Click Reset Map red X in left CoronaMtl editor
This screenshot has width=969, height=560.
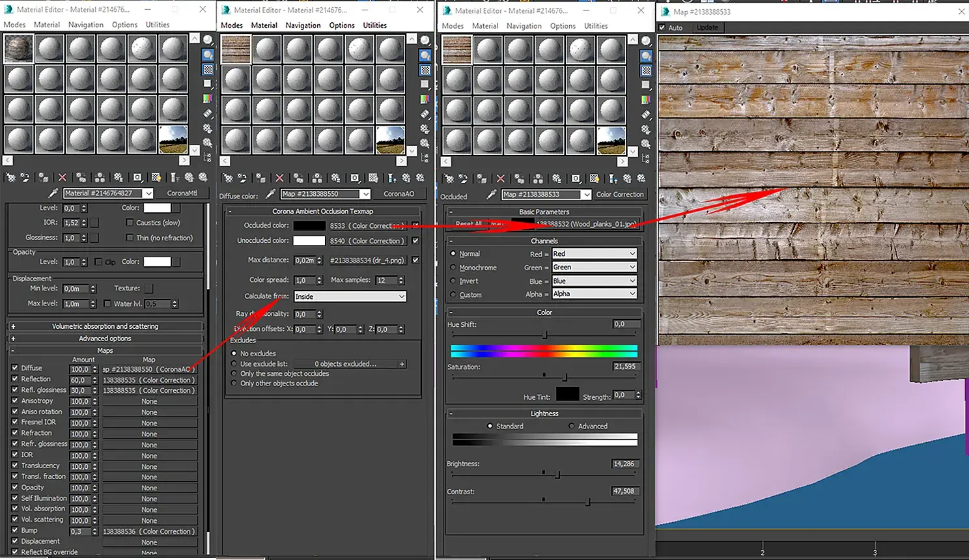tap(63, 177)
